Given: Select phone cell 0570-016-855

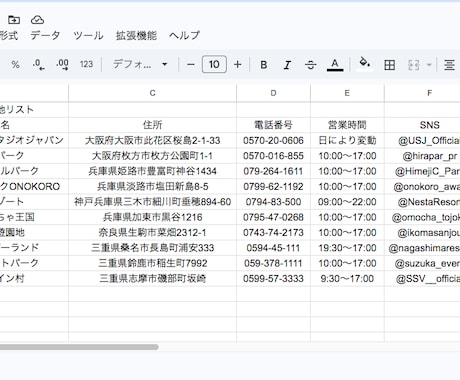Looking at the screenshot, I should (273, 156).
